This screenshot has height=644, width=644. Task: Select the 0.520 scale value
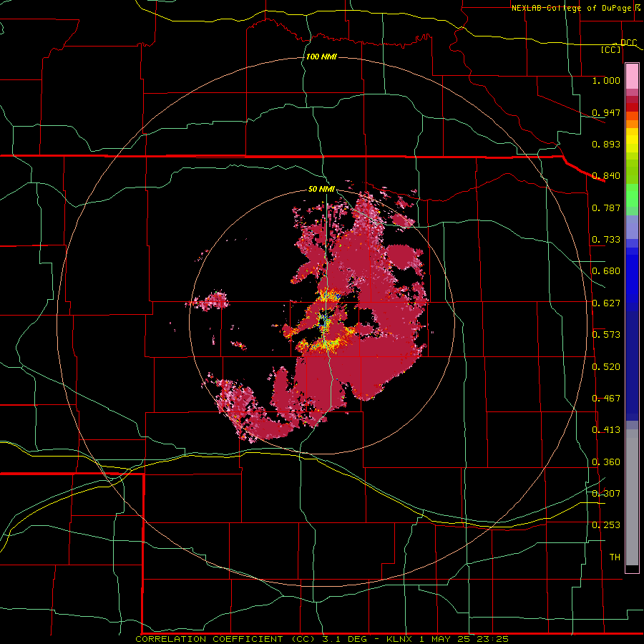[x=606, y=367]
